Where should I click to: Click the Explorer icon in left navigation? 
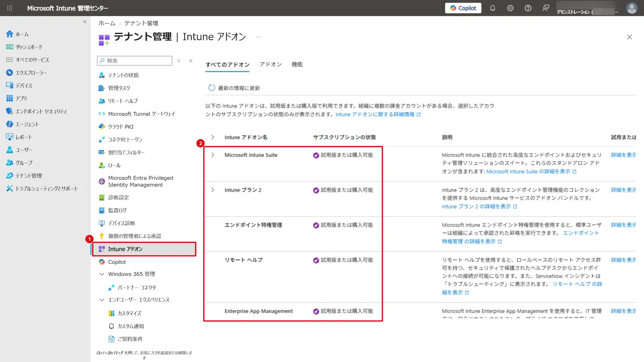tap(10, 73)
